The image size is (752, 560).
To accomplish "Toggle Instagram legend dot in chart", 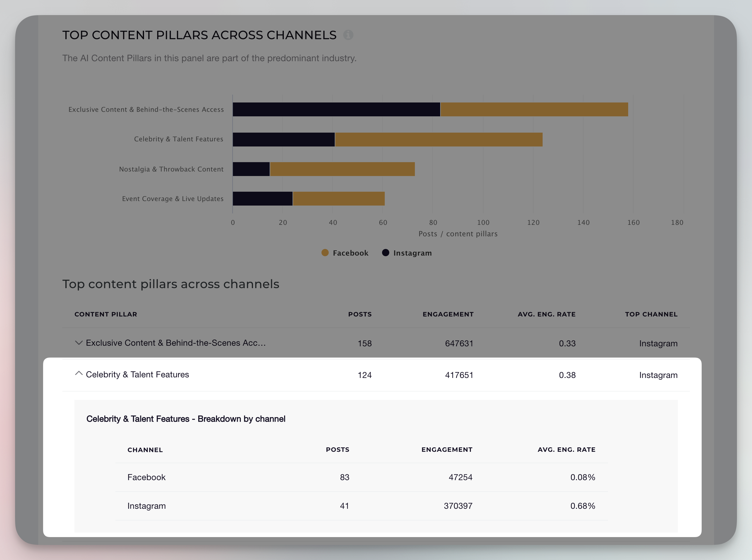I will pyautogui.click(x=385, y=253).
